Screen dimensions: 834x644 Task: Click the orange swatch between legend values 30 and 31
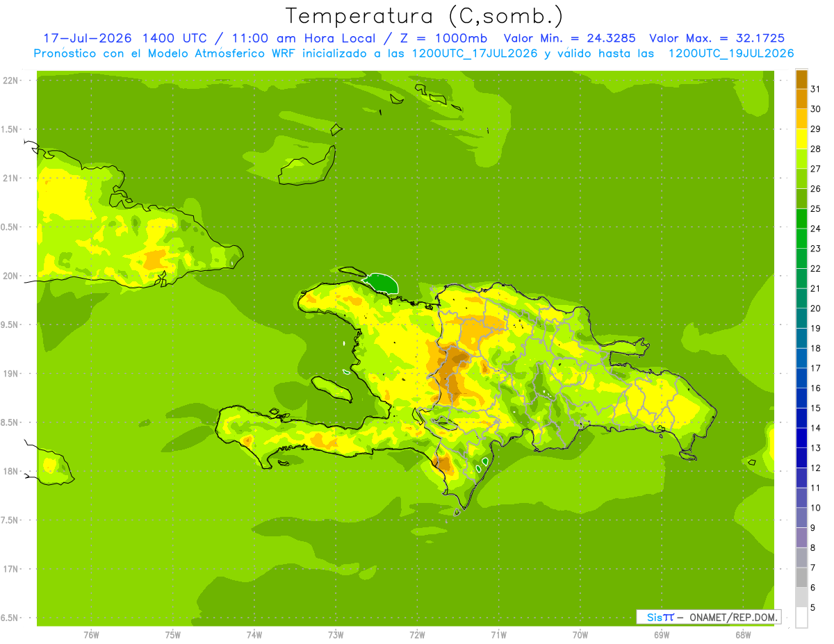click(801, 99)
